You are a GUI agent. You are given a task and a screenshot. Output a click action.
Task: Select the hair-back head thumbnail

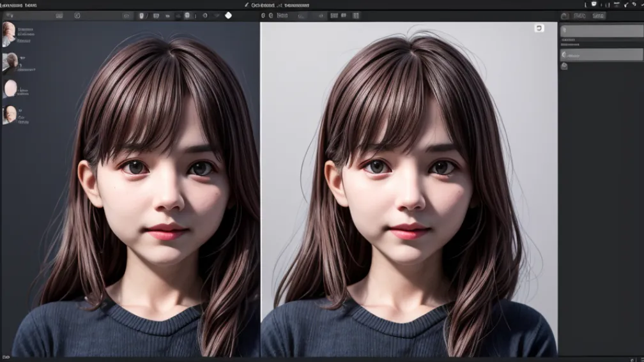10,63
